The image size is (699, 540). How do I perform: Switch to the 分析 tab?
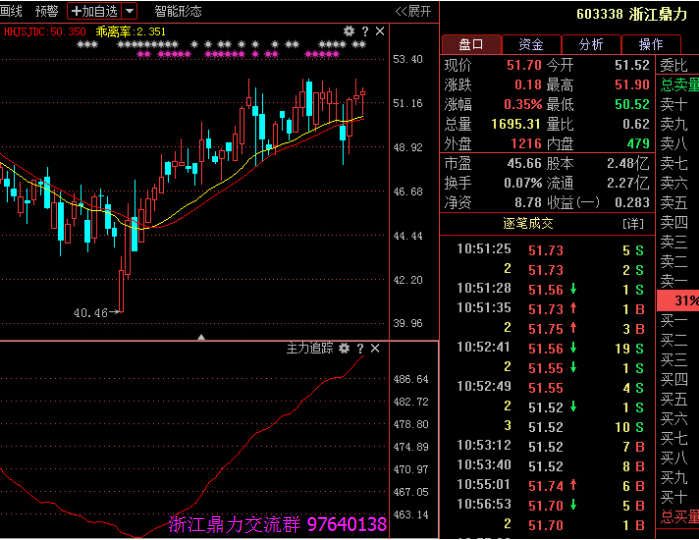(591, 44)
